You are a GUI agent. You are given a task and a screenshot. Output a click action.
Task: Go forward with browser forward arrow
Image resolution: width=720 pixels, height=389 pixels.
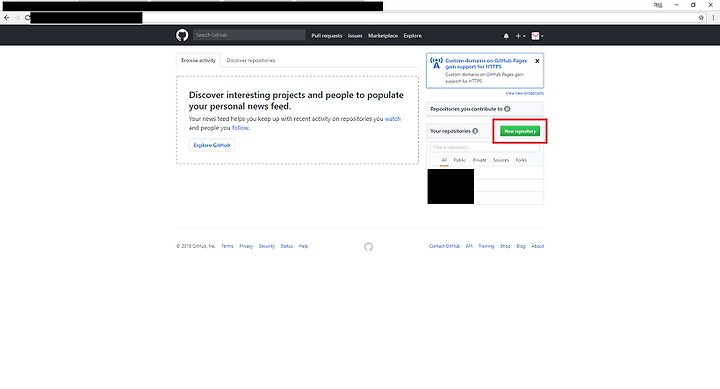[x=17, y=17]
